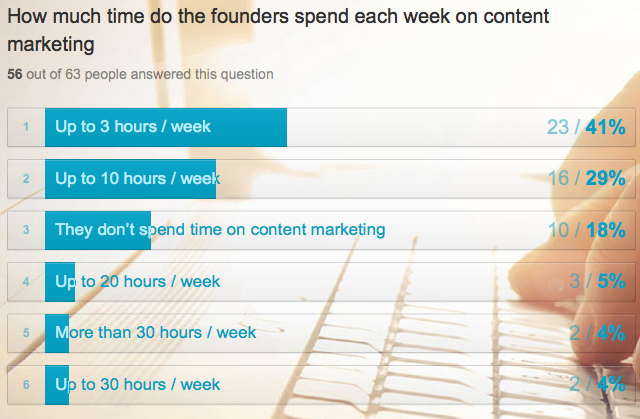
Task: Select the 'Up to 10 hours / week' row
Action: (137, 178)
